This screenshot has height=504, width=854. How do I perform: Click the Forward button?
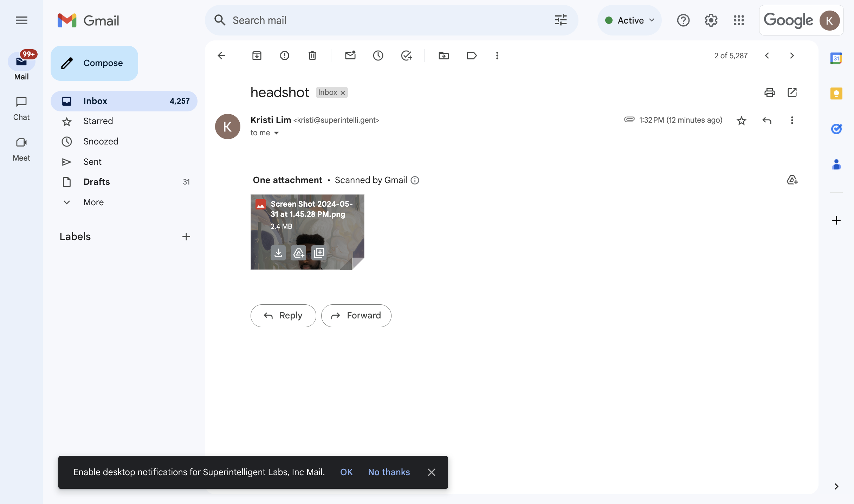pyautogui.click(x=356, y=316)
